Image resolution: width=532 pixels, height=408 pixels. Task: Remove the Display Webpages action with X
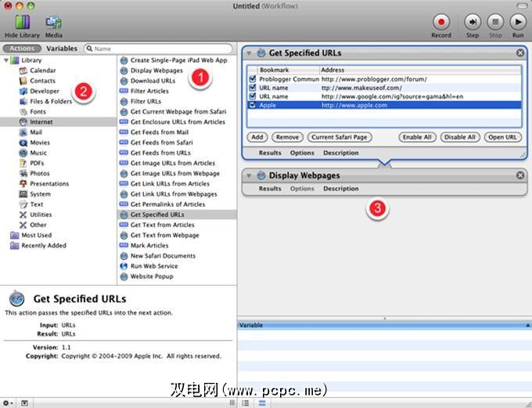[520, 175]
